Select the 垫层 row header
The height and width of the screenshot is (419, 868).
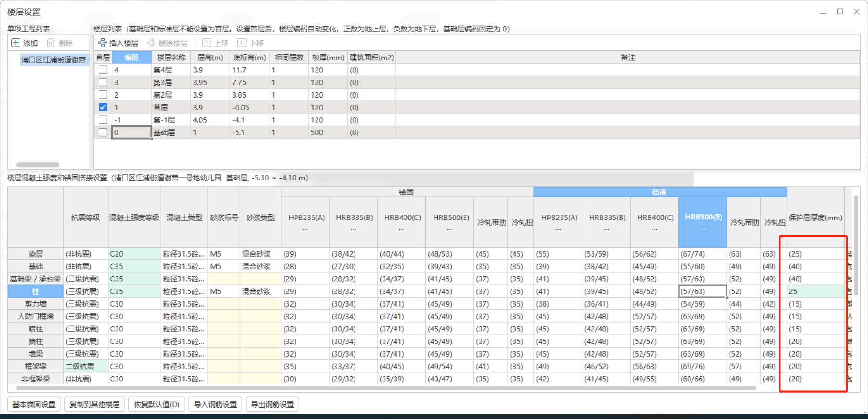36,254
